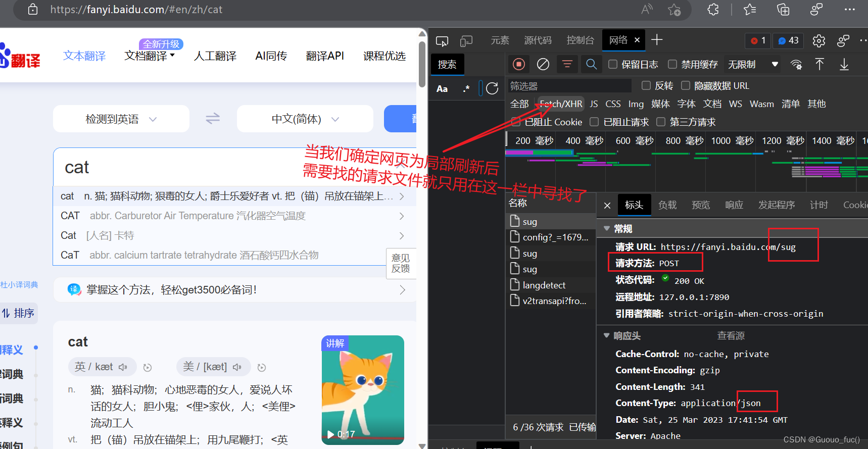Check the blocked Cookie 已阻止 Cookie box
Viewport: 868px width, 449px height.
coord(516,122)
